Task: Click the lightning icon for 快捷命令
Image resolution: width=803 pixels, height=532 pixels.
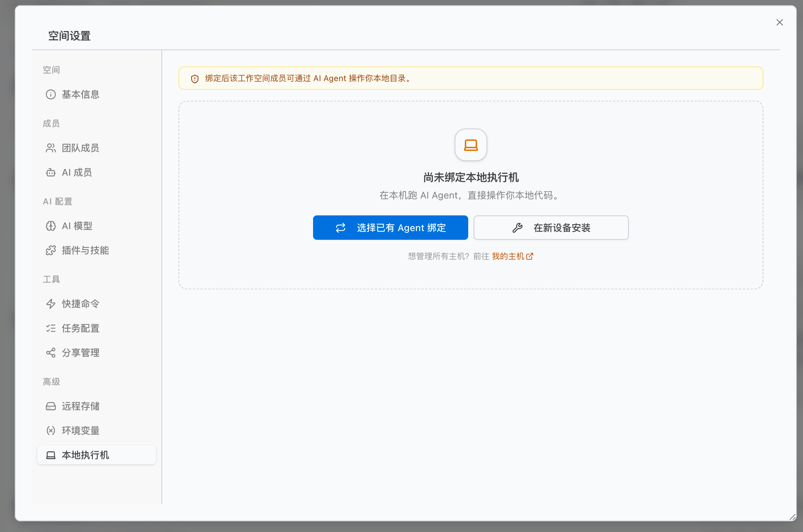Action: click(51, 304)
